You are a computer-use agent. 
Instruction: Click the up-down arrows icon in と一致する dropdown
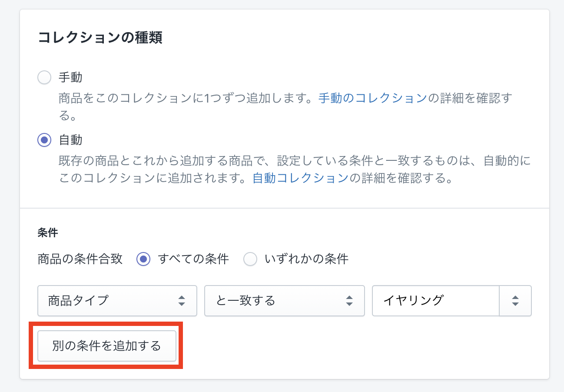[x=349, y=300]
